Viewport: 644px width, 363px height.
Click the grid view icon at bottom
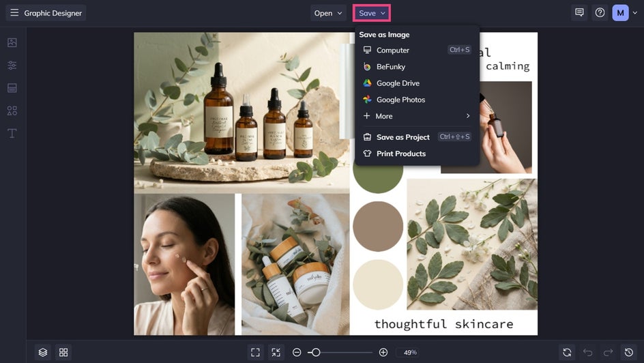click(x=63, y=352)
